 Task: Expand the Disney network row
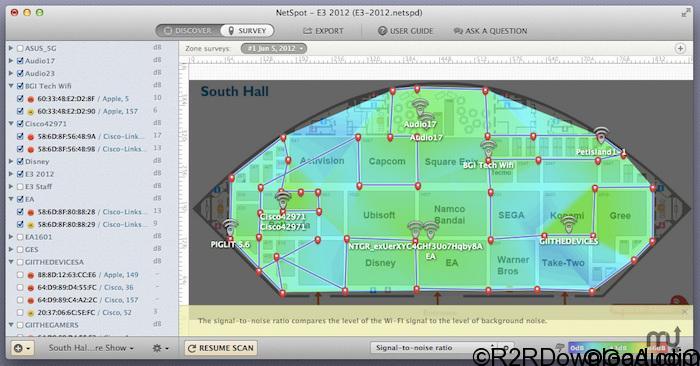(x=11, y=161)
